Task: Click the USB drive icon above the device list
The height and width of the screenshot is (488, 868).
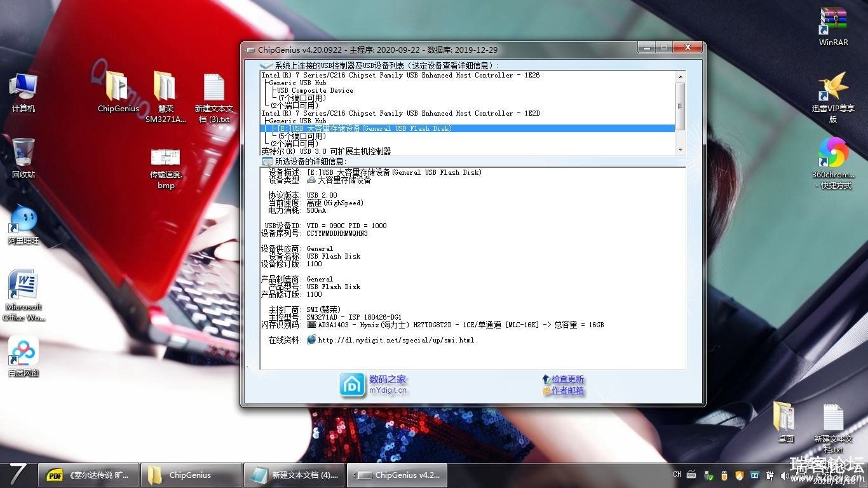Action: [x=267, y=65]
